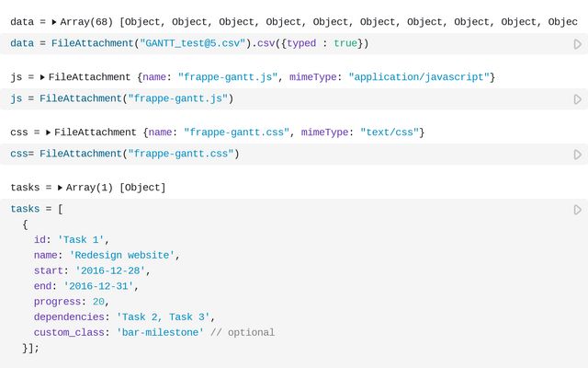The width and height of the screenshot is (588, 368).
Task: Expand the tasks Array(1) output
Action: coord(60,188)
